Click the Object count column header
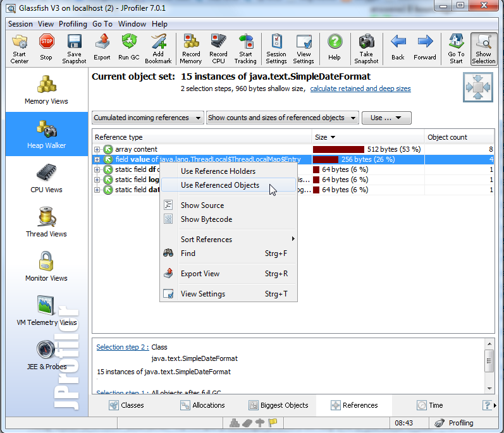Viewport: 504px width, 433px height. (x=459, y=137)
